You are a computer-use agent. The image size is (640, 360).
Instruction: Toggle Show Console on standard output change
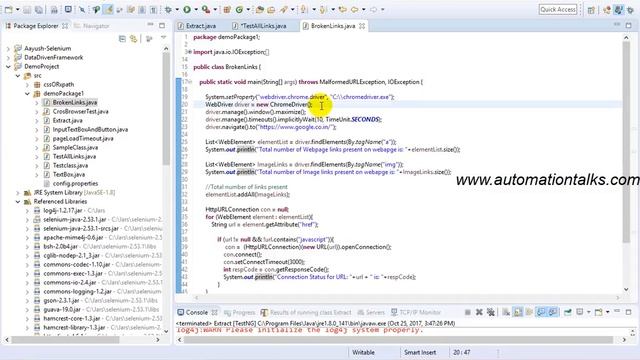(x=541, y=312)
